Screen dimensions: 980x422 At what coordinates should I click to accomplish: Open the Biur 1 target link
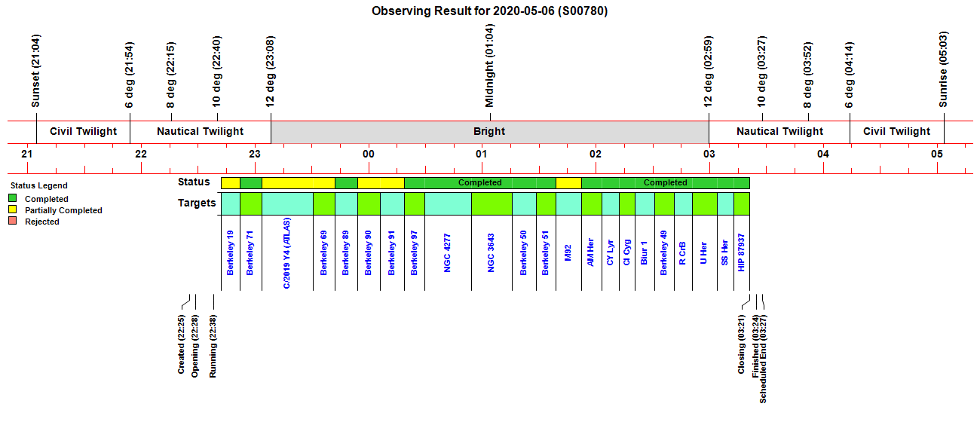click(x=645, y=252)
